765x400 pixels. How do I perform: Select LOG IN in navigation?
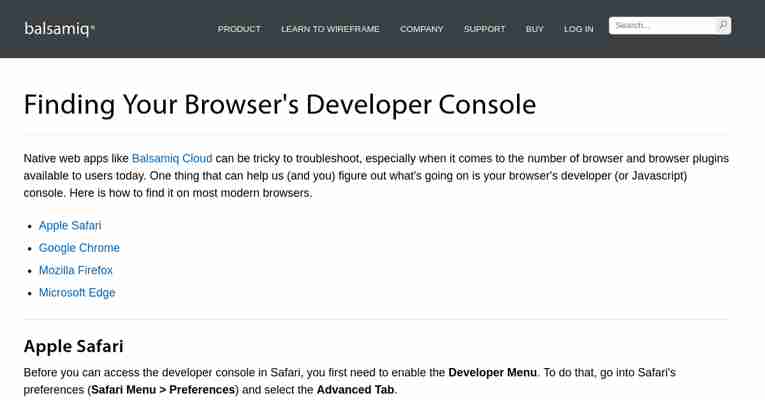tap(579, 29)
